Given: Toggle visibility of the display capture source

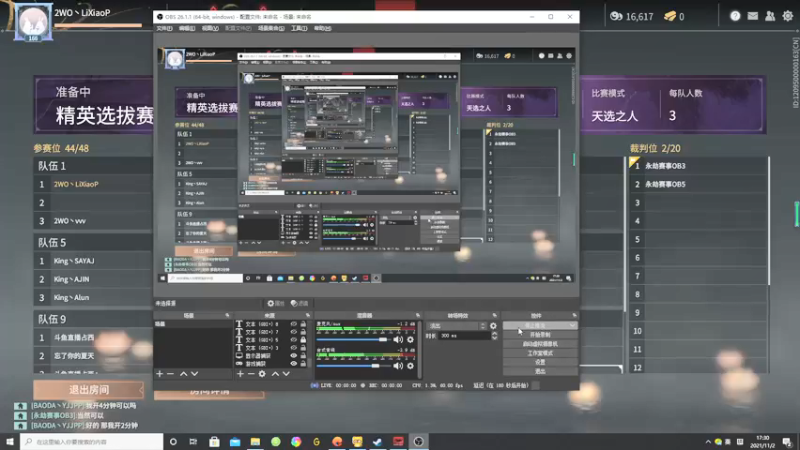Looking at the screenshot, I should (x=293, y=356).
